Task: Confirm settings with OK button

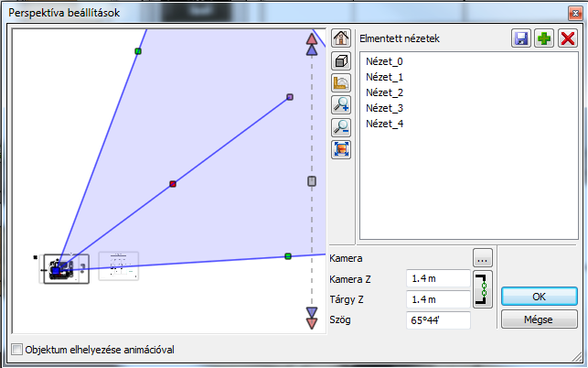Action: 539,298
